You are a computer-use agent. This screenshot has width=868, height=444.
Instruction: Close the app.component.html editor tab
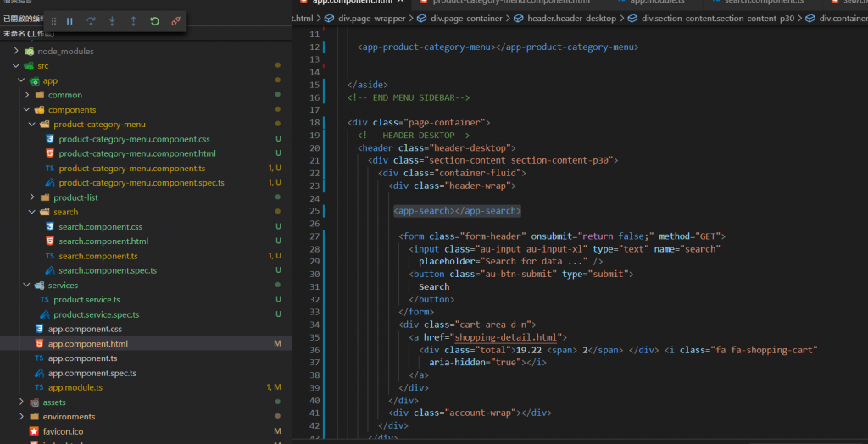click(401, 2)
